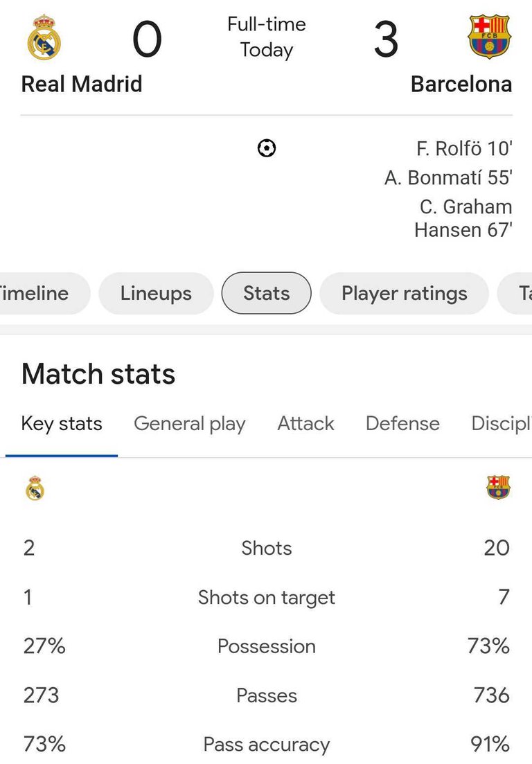This screenshot has width=532, height=764.
Task: Open the Player ratings tab
Action: pos(405,293)
